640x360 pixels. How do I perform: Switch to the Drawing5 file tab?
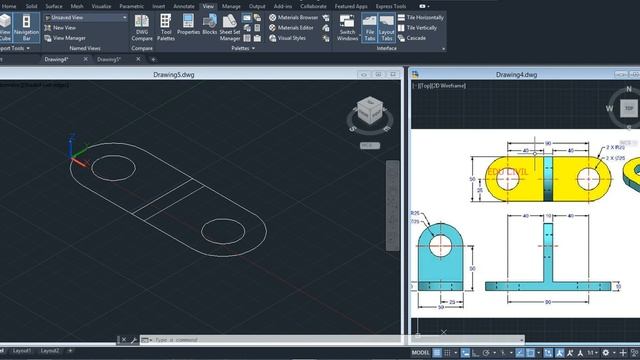(x=109, y=59)
